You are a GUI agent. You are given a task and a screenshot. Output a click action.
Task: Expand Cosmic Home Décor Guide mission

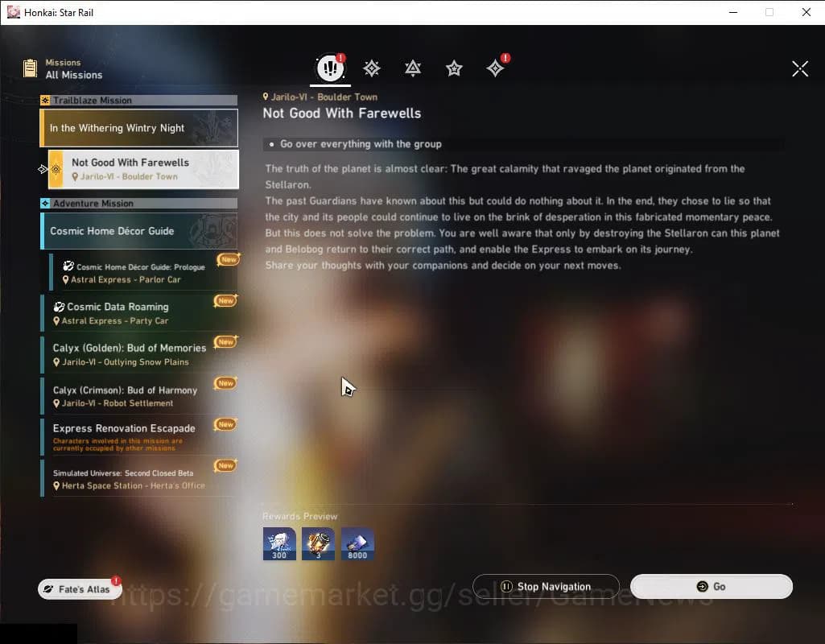pos(139,231)
